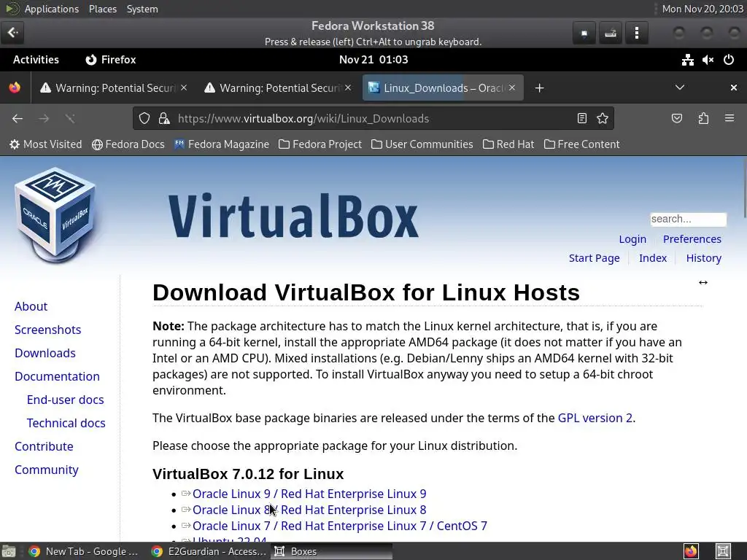Screen dimensions: 747x560
Task: Open the power menu icon
Action: click(729, 60)
